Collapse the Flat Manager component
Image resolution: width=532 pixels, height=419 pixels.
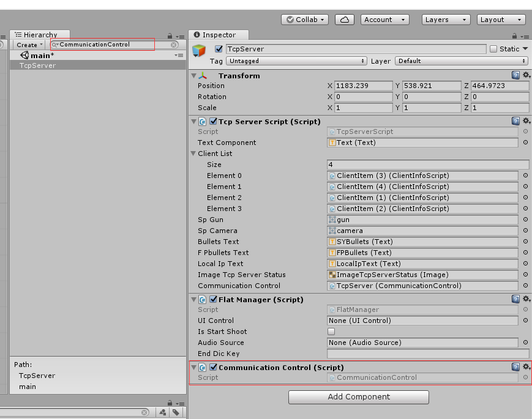point(193,299)
